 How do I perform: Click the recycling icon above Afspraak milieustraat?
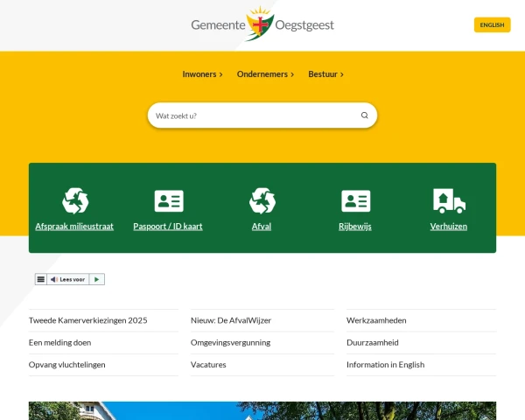pyautogui.click(x=74, y=201)
